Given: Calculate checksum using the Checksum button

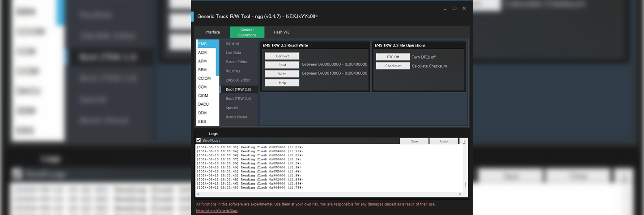Looking at the screenshot, I should pyautogui.click(x=392, y=66).
